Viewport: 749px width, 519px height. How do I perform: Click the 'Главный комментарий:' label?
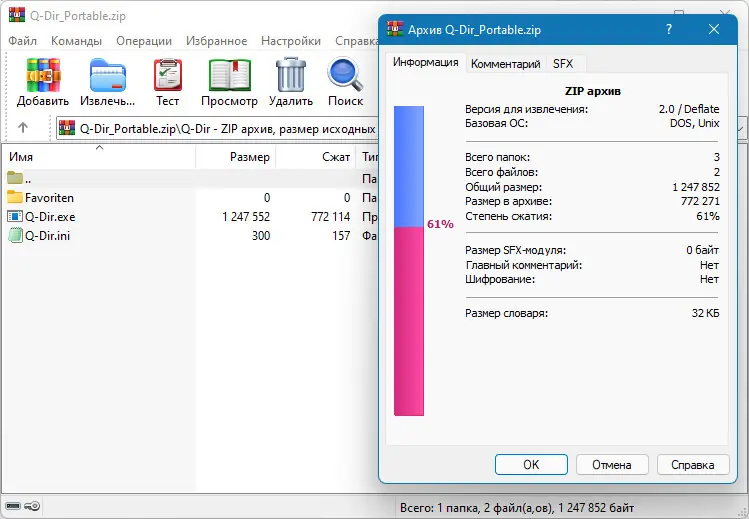[x=524, y=265]
